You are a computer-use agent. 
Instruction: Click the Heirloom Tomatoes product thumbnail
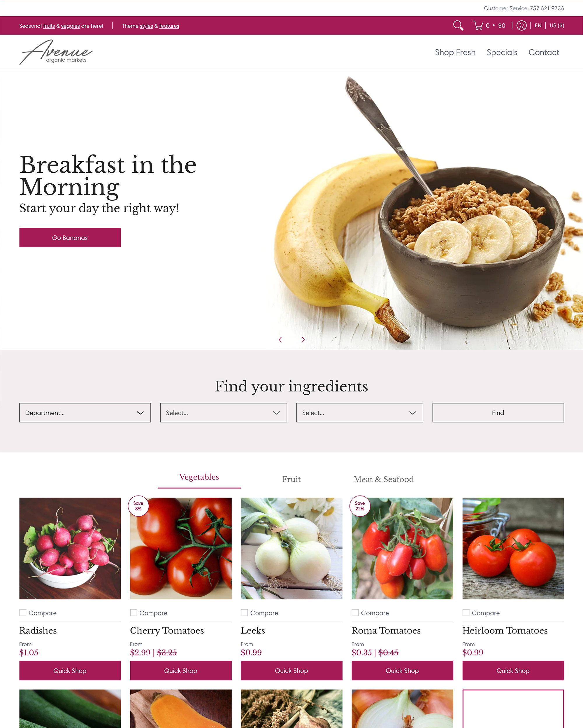point(513,548)
